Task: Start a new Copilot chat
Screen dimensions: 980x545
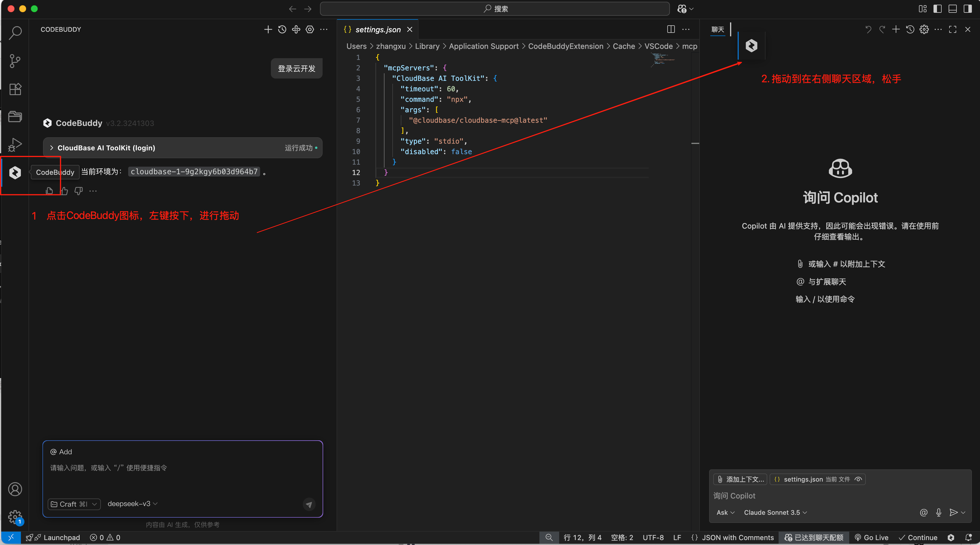Action: pyautogui.click(x=896, y=29)
